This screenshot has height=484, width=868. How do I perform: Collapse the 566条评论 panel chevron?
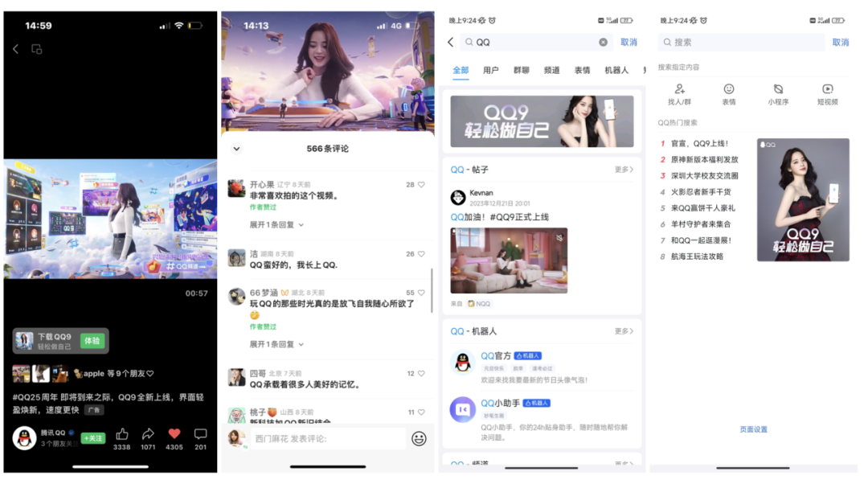(236, 149)
